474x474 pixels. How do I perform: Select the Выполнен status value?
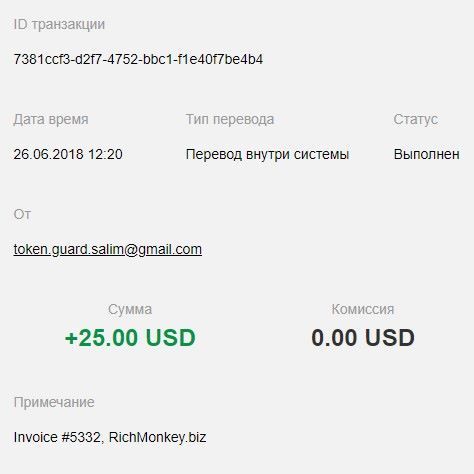coord(427,154)
